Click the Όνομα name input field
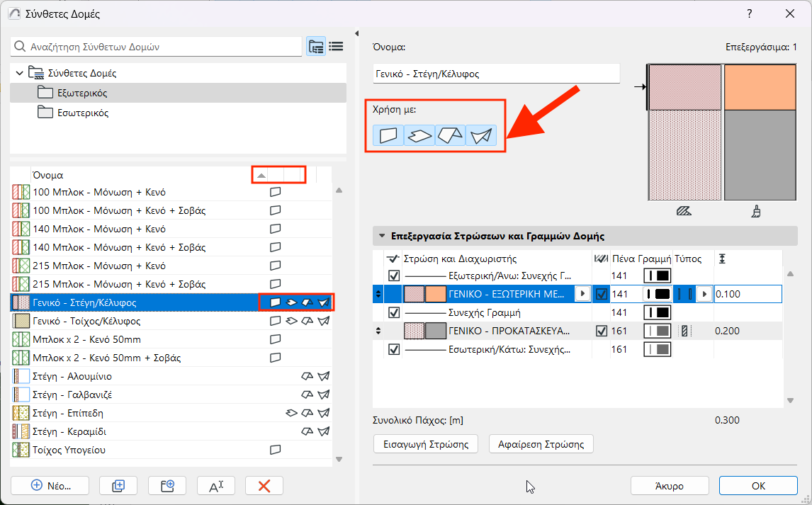812x505 pixels. 496,74
